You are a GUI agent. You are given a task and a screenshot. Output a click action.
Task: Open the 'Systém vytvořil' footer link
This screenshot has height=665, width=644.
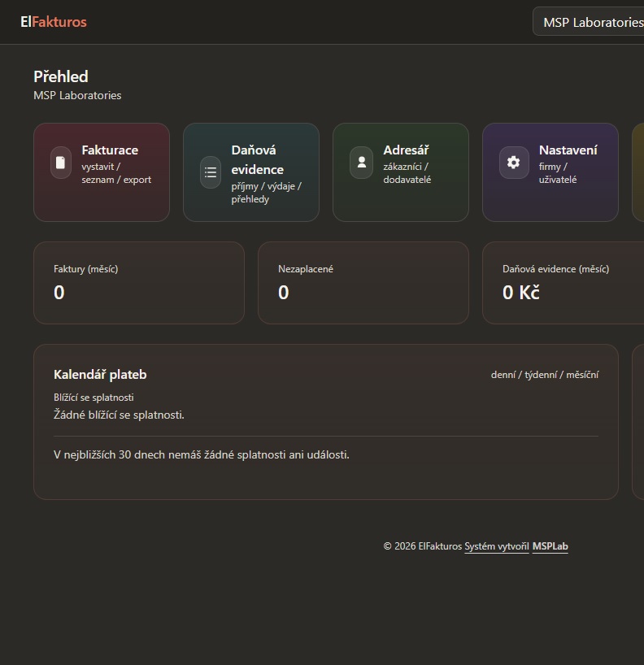497,546
